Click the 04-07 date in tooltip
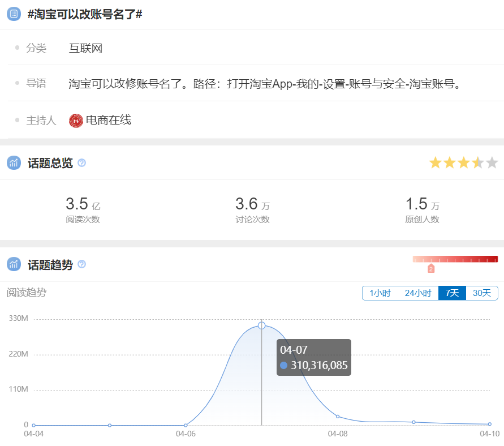Image resolution: width=504 pixels, height=446 pixels. click(x=294, y=350)
